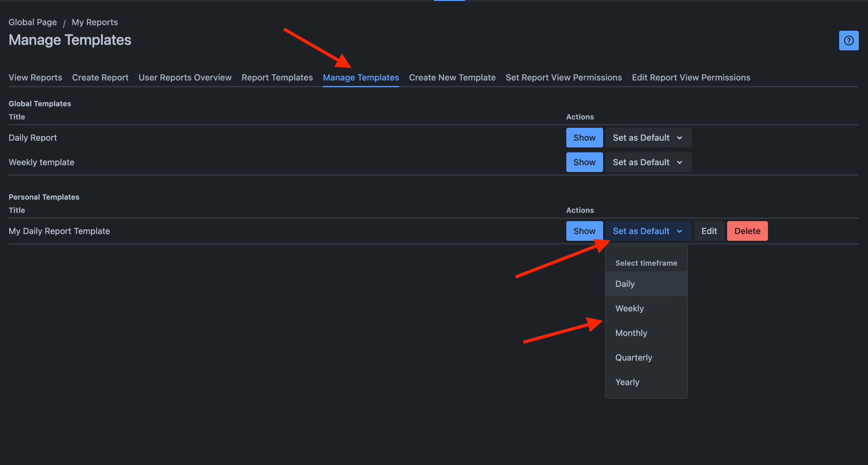Expand Set as Default for Weekly template

pyautogui.click(x=648, y=162)
